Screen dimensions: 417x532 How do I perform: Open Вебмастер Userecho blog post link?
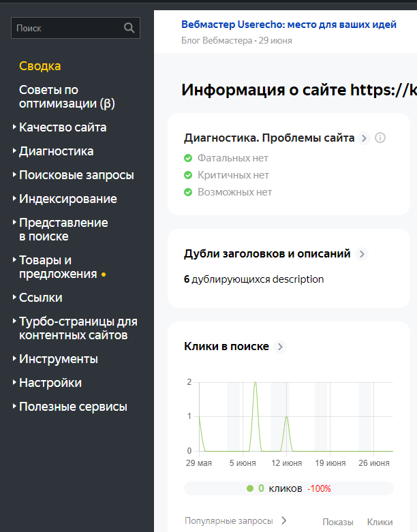tap(289, 25)
